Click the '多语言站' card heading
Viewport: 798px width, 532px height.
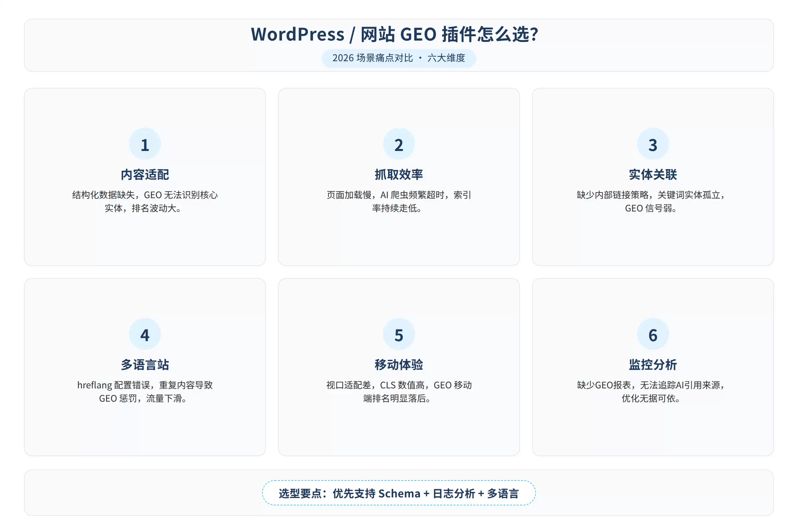[145, 365]
